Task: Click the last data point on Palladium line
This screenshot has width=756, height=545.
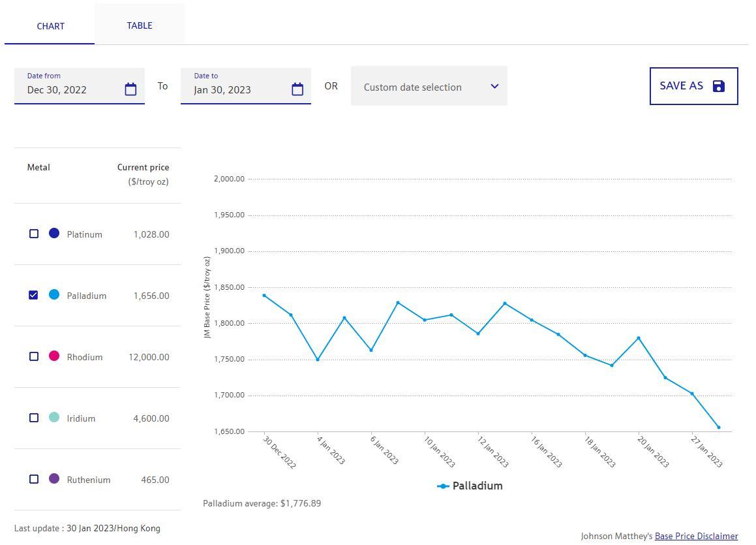Action: (719, 428)
